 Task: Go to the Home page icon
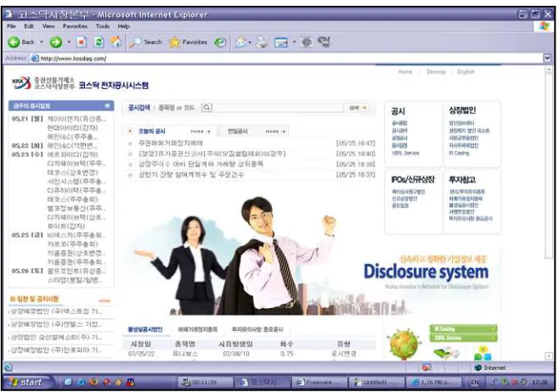(x=116, y=42)
